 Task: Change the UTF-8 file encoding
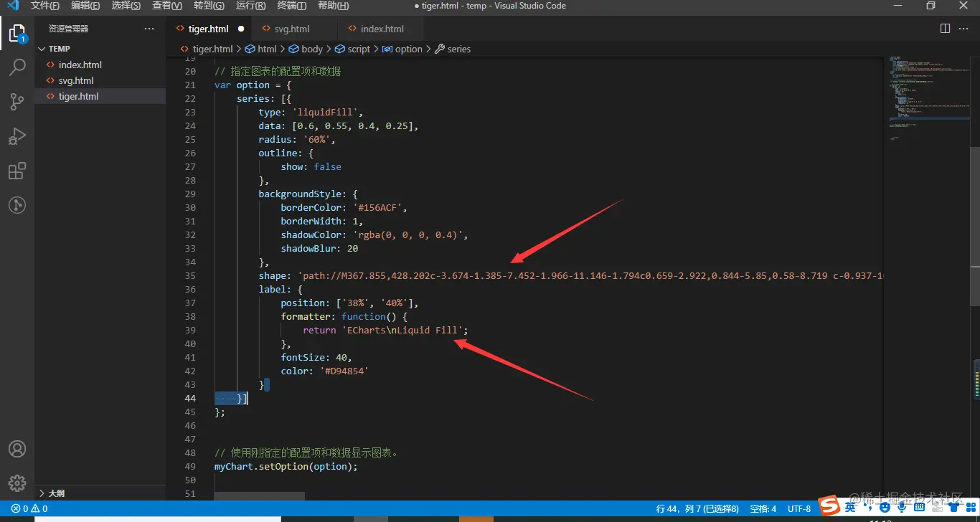[799, 508]
